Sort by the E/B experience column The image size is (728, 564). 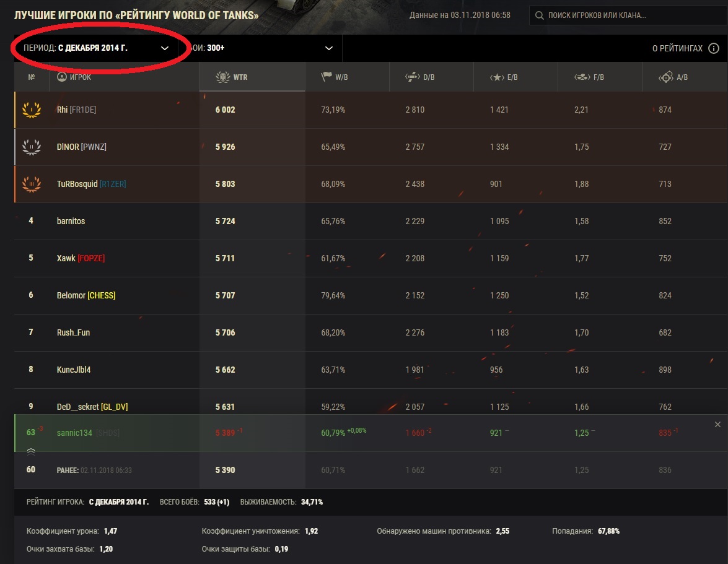click(515, 77)
